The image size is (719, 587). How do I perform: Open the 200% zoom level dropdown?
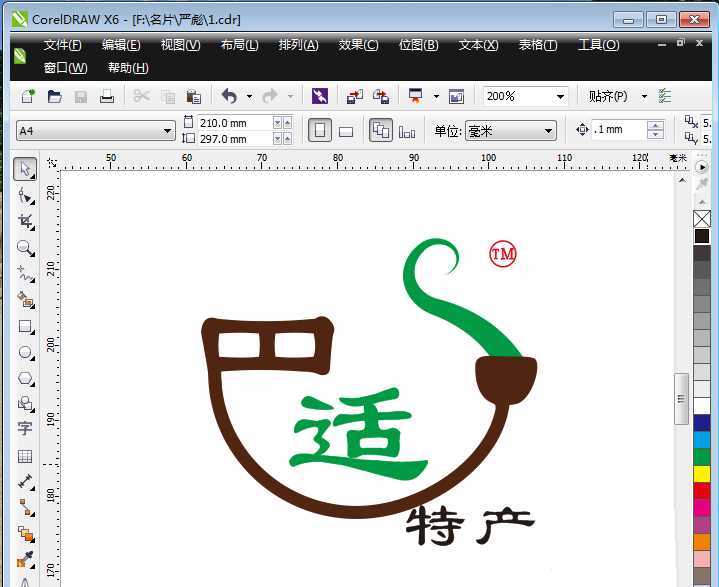(x=560, y=96)
